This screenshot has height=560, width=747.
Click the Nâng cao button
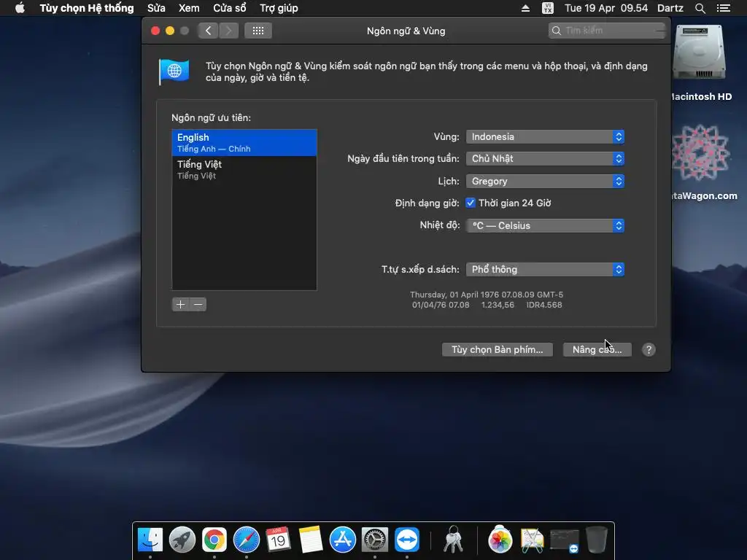tap(597, 349)
